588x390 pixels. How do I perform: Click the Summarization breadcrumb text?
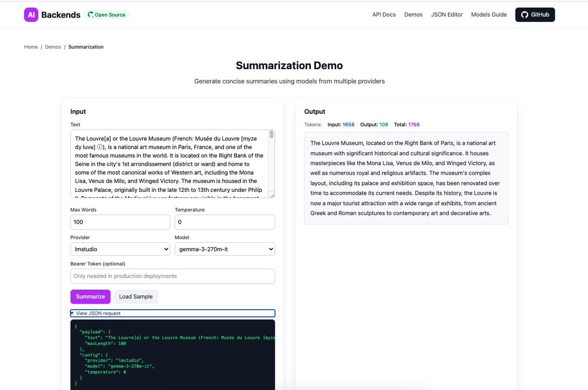pos(86,47)
